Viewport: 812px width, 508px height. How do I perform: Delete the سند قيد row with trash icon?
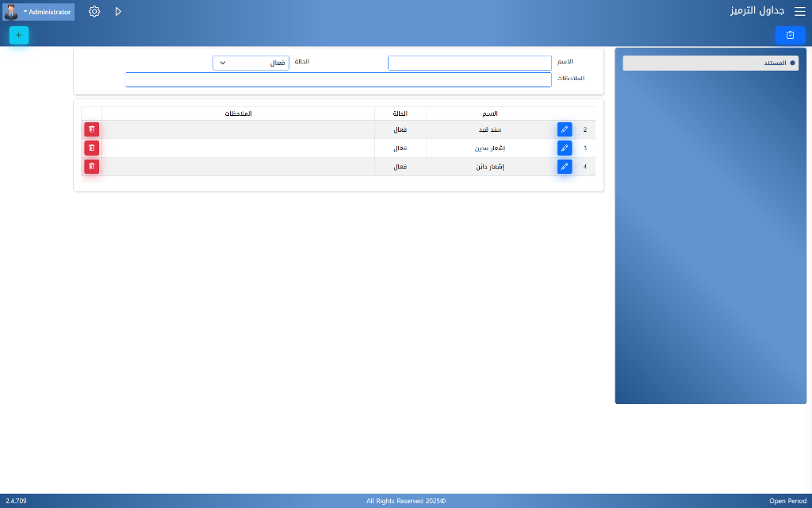pyautogui.click(x=92, y=129)
